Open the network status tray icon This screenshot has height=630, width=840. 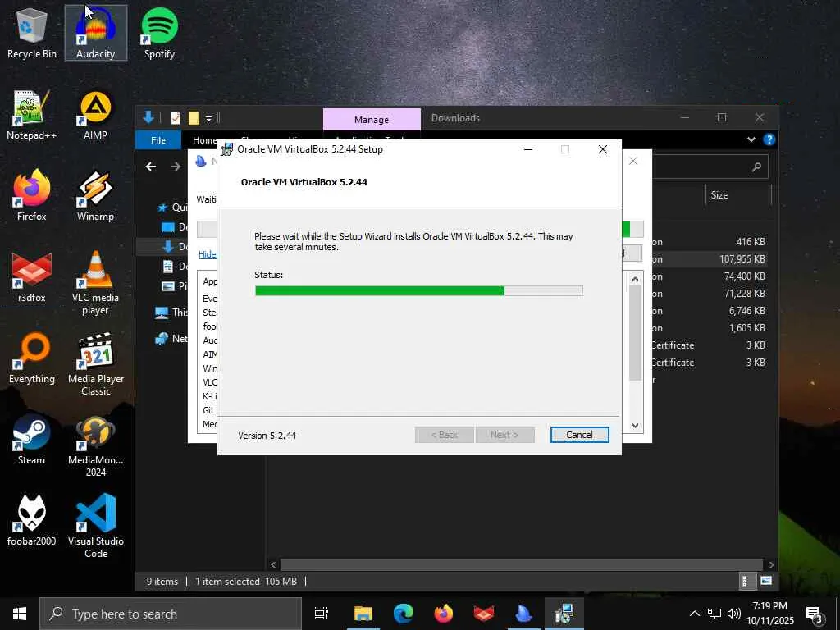[x=714, y=614]
